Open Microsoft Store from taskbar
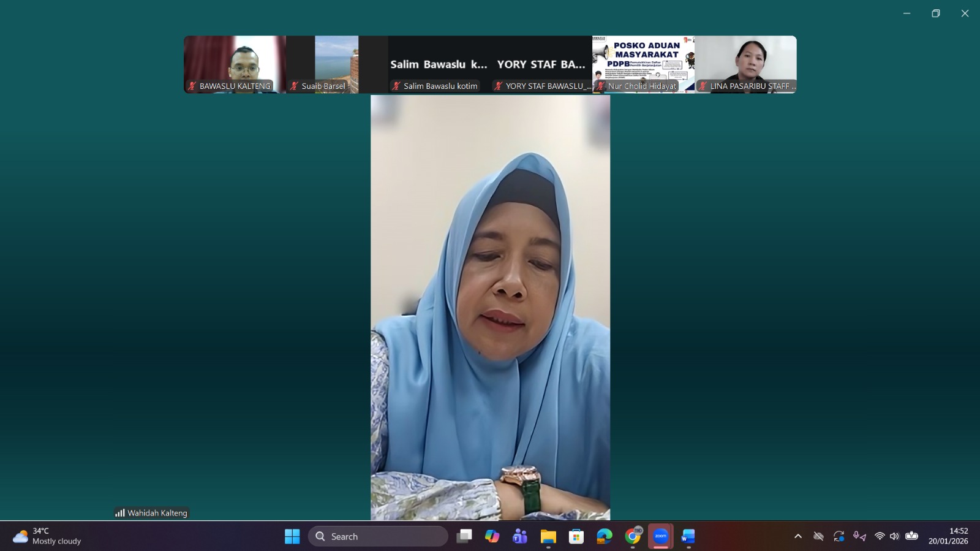Screen dimensions: 980x551 [x=576, y=536]
